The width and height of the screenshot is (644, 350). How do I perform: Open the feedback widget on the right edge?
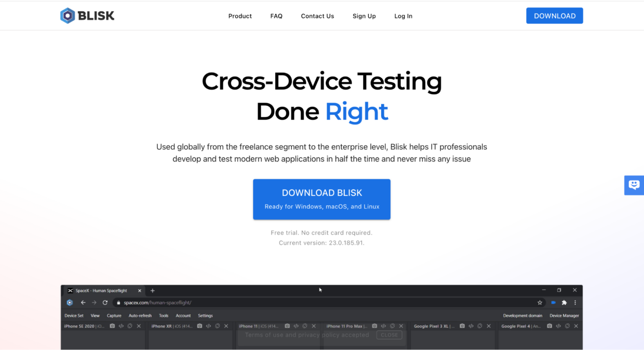point(634,185)
